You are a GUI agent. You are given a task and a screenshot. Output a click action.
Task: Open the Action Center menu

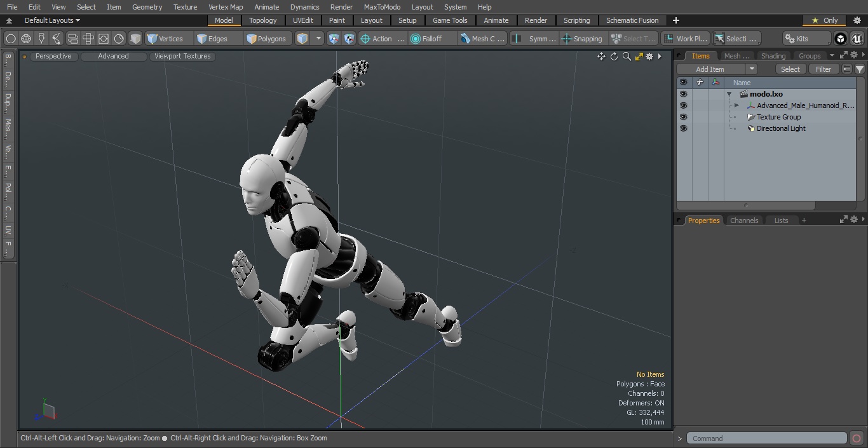tap(383, 39)
